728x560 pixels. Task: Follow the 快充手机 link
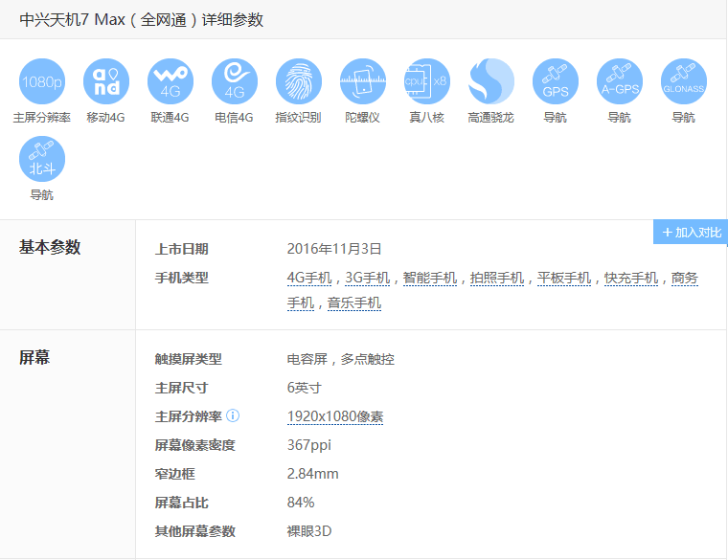[631, 278]
